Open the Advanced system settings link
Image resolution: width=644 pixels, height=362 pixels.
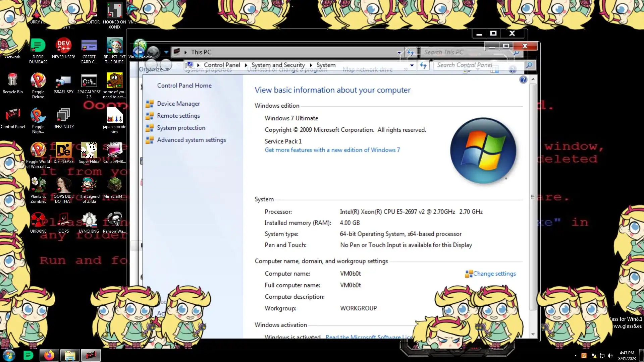pos(191,140)
